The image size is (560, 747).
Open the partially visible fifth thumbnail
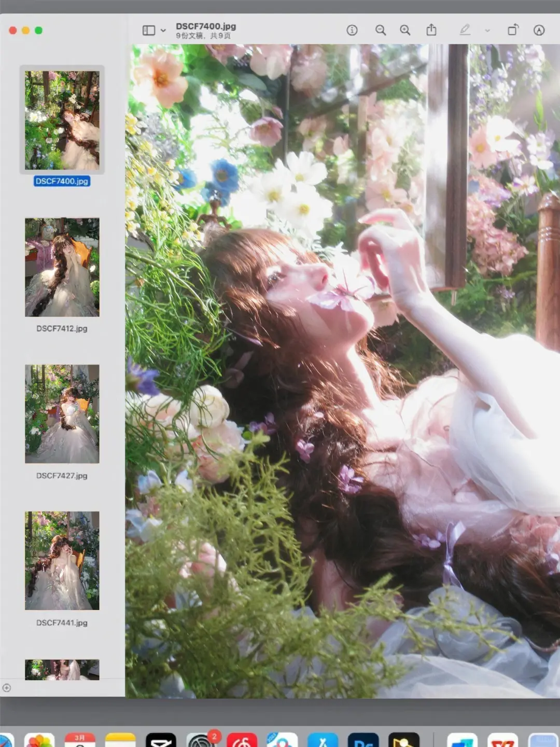(x=62, y=670)
